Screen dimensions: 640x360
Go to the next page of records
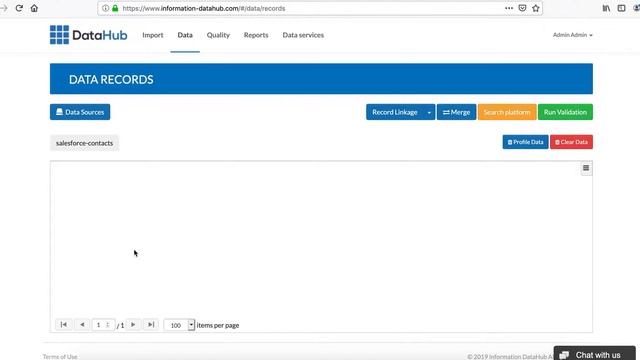tap(133, 324)
